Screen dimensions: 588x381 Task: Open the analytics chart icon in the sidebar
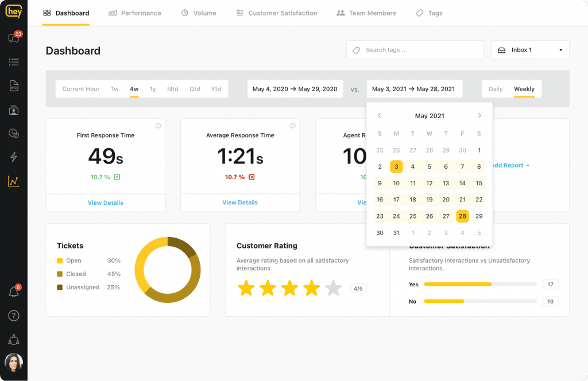pos(13,181)
